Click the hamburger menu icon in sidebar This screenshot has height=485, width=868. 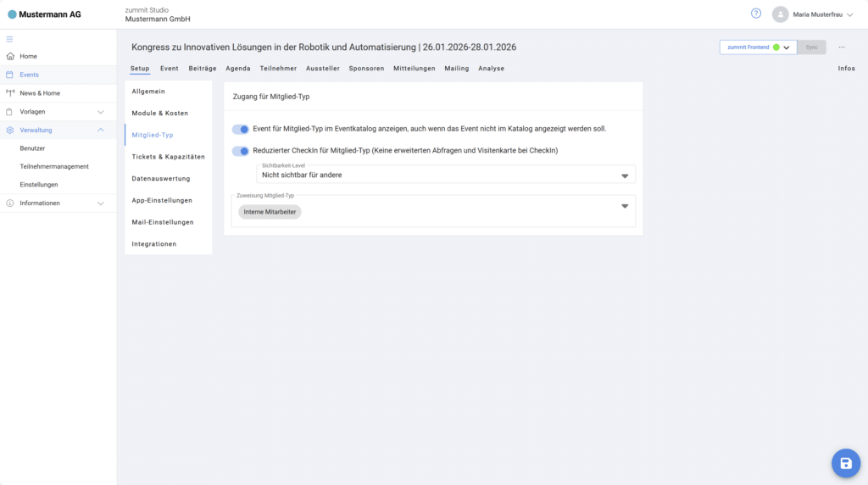[10, 39]
